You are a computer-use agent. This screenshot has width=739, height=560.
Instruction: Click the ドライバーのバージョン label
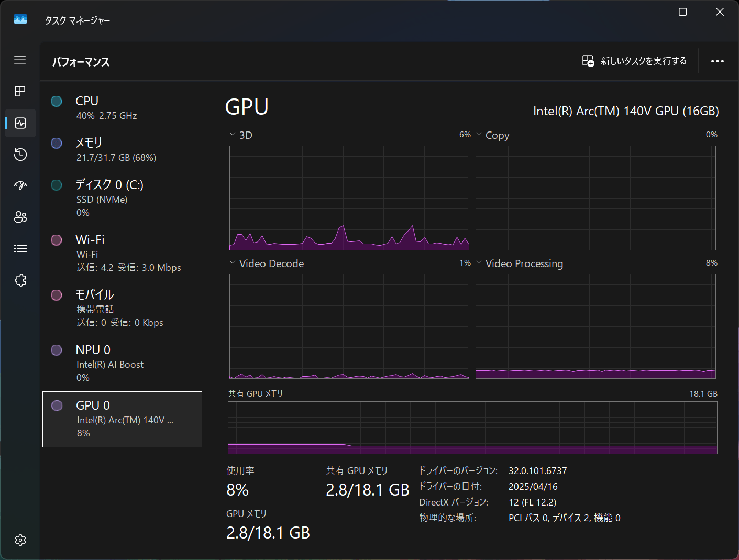(x=458, y=471)
